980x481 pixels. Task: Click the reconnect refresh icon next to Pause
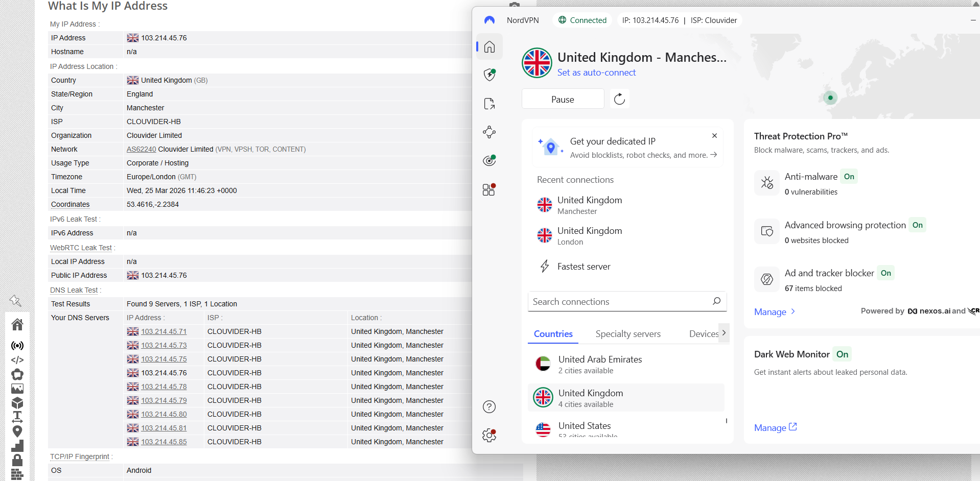(619, 99)
